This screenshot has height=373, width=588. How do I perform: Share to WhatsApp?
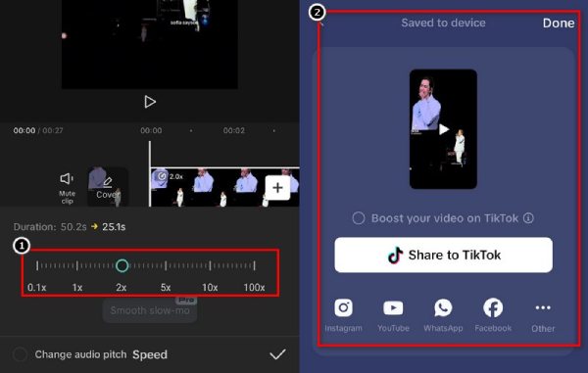pyautogui.click(x=443, y=314)
